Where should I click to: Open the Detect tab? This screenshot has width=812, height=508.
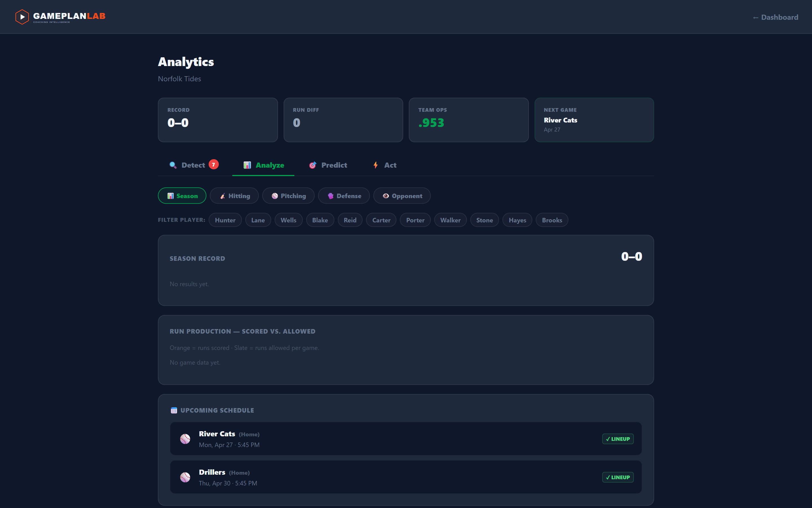(194, 165)
